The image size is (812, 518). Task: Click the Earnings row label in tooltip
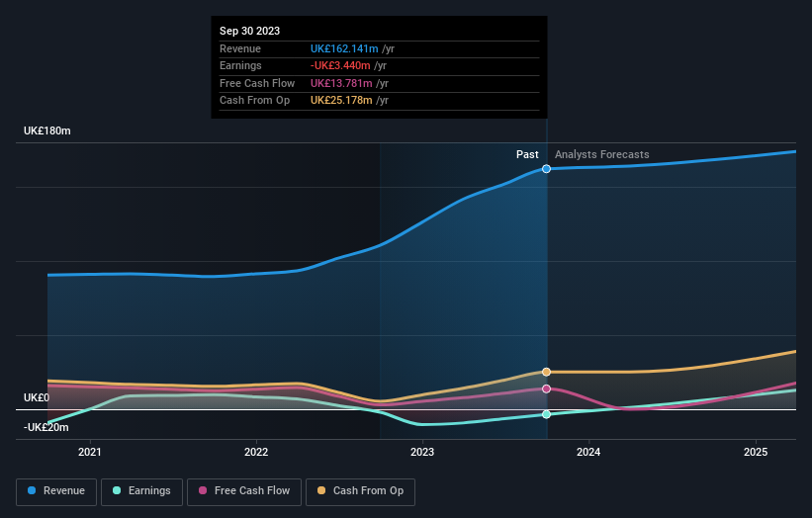tap(240, 65)
